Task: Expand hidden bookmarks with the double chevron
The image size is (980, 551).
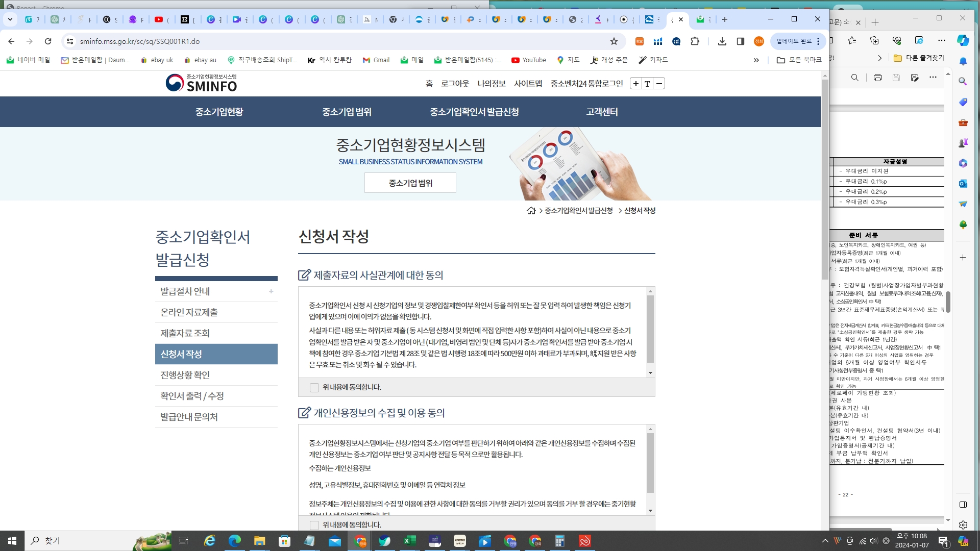Action: [x=756, y=60]
